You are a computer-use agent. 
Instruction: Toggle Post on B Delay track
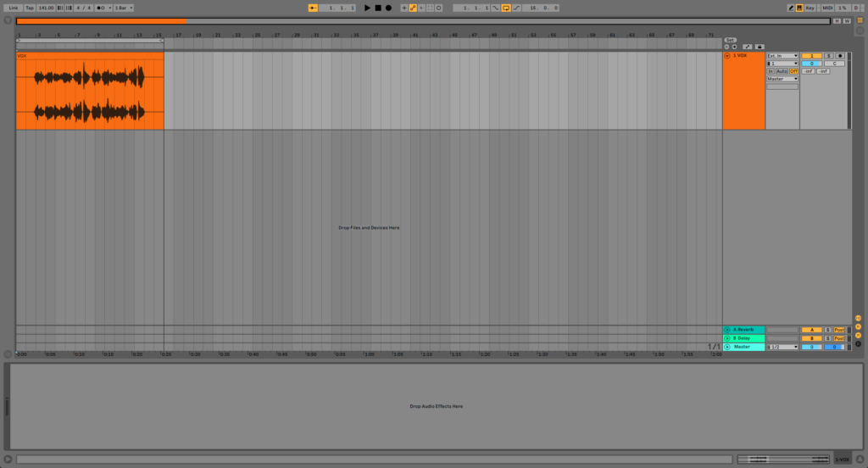[x=839, y=338]
